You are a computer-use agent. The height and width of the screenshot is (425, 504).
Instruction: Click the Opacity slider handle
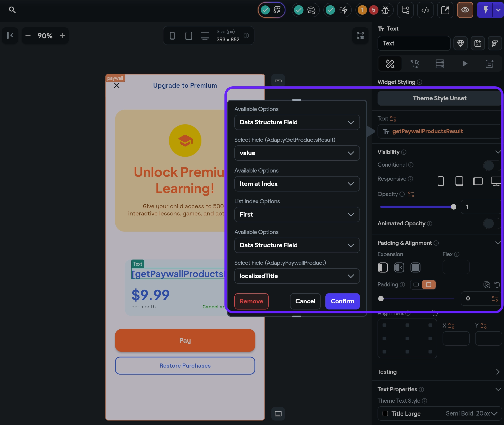[453, 207]
